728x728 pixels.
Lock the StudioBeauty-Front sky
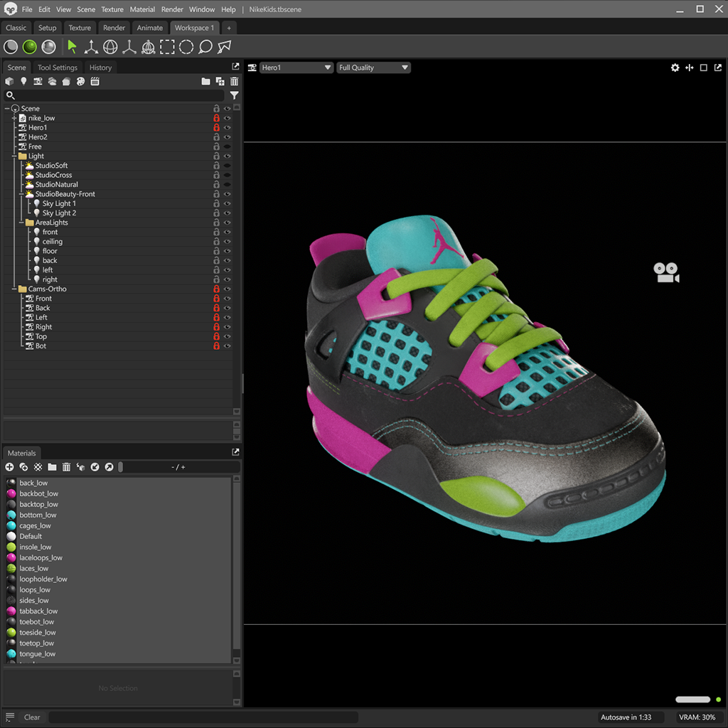coord(216,194)
